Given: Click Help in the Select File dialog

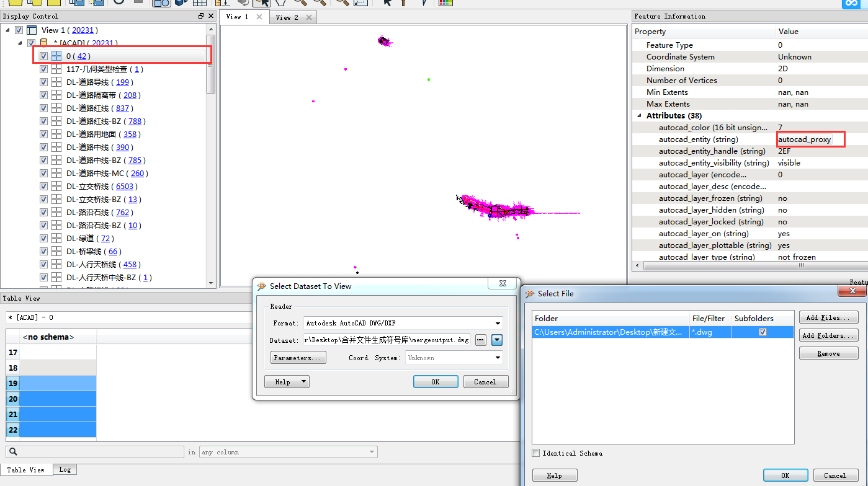Looking at the screenshot, I should [x=555, y=475].
